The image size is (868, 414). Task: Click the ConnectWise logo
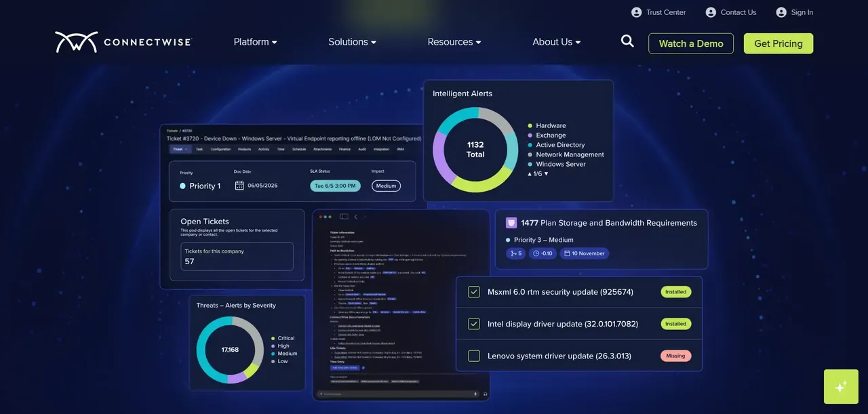point(123,42)
